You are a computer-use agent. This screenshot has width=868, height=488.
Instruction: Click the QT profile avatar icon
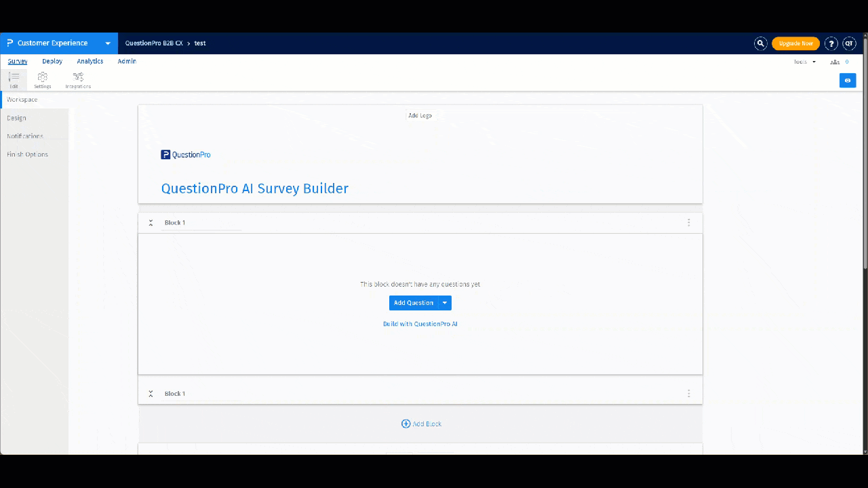click(x=849, y=43)
